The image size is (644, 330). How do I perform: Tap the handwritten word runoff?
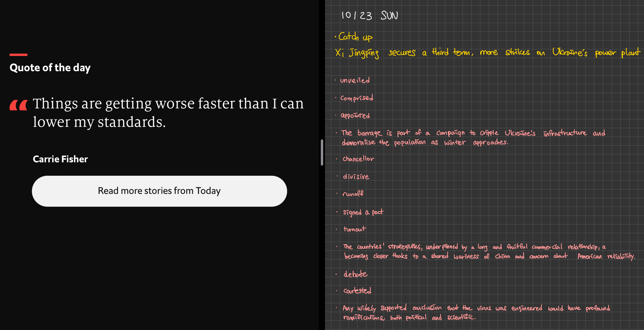pyautogui.click(x=353, y=194)
